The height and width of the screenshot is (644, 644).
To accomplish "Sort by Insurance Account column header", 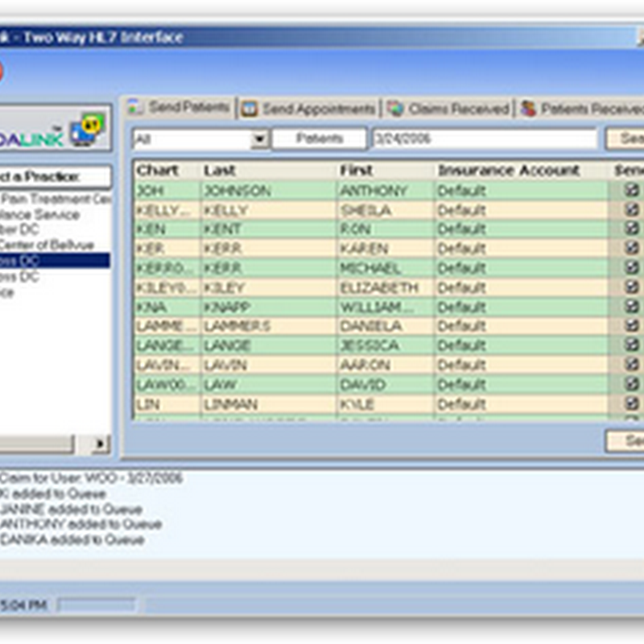I will (x=521, y=171).
